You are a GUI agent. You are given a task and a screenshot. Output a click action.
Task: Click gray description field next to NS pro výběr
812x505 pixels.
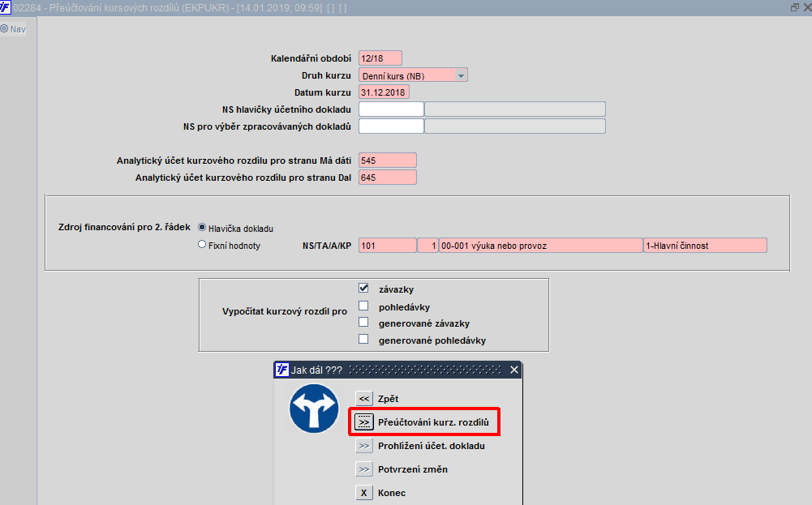515,126
